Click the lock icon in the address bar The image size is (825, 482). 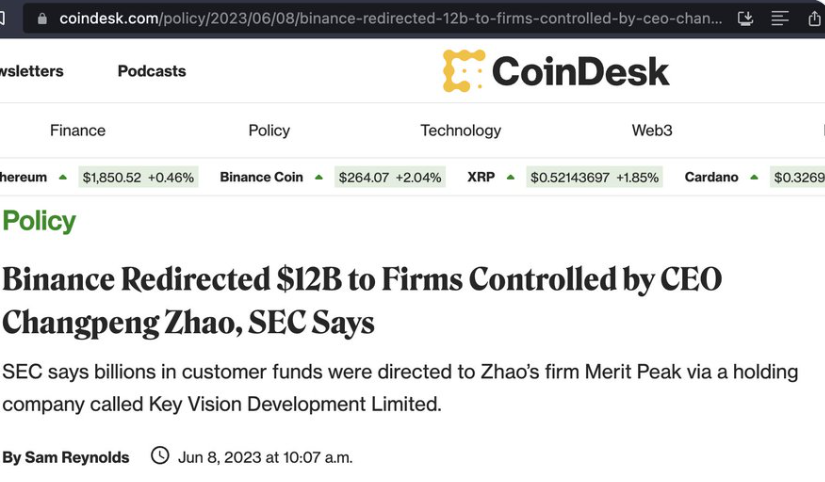41,19
